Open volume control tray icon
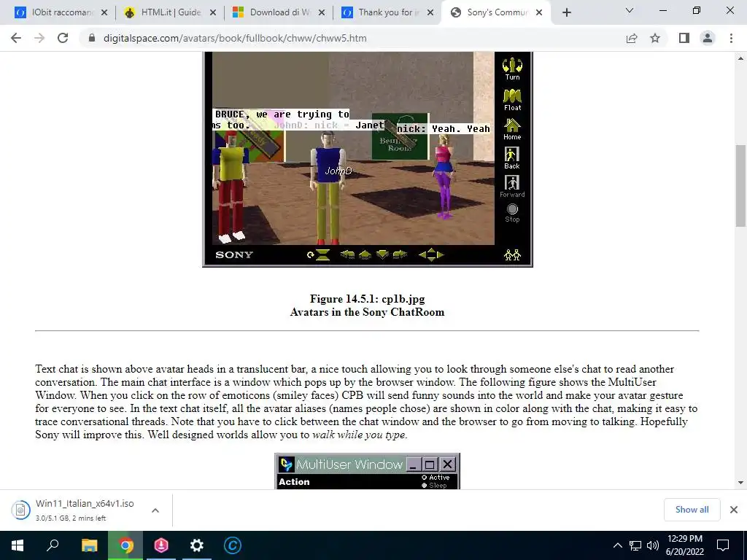Screen dimensions: 747x560 (653, 545)
